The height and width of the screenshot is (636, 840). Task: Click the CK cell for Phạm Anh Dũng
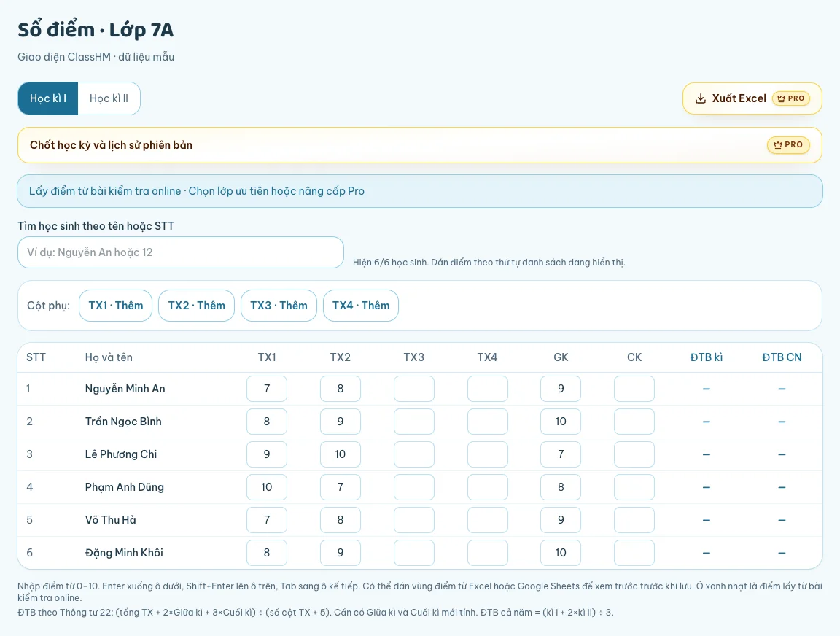(634, 487)
